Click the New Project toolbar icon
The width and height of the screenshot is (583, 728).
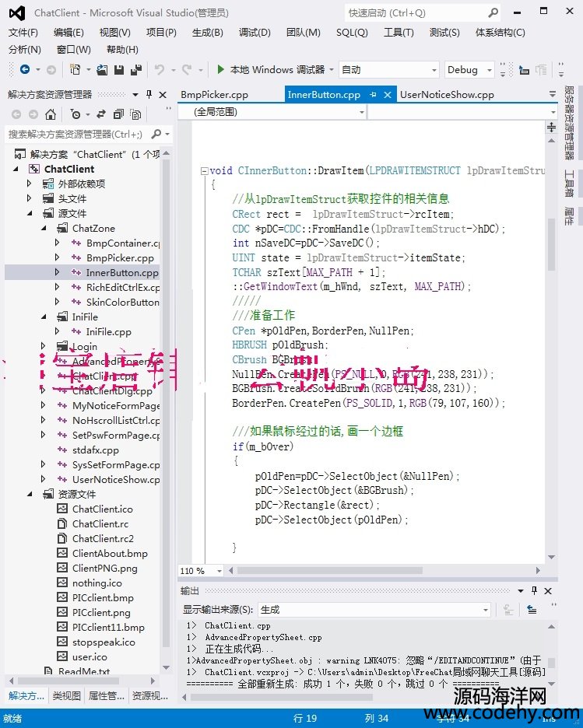(x=75, y=70)
